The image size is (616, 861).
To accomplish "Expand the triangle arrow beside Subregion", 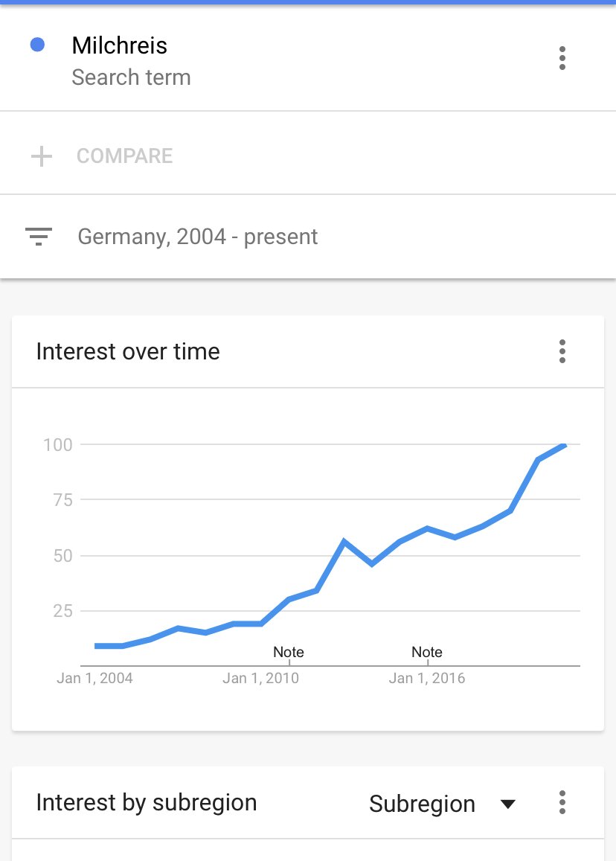I will click(x=508, y=804).
